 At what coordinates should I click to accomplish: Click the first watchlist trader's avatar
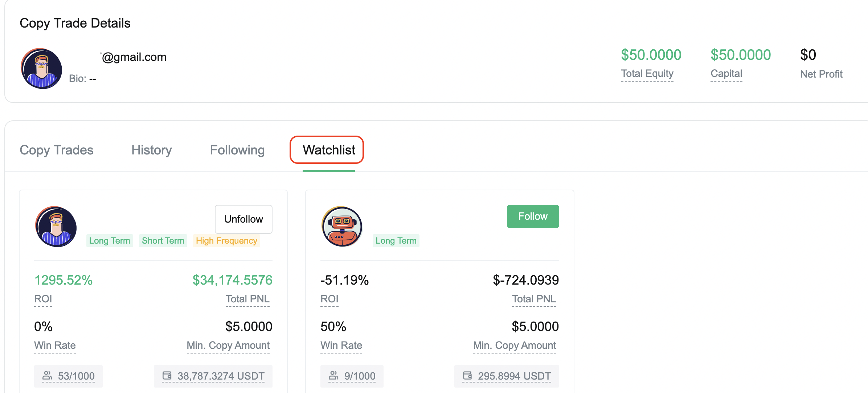point(56,227)
